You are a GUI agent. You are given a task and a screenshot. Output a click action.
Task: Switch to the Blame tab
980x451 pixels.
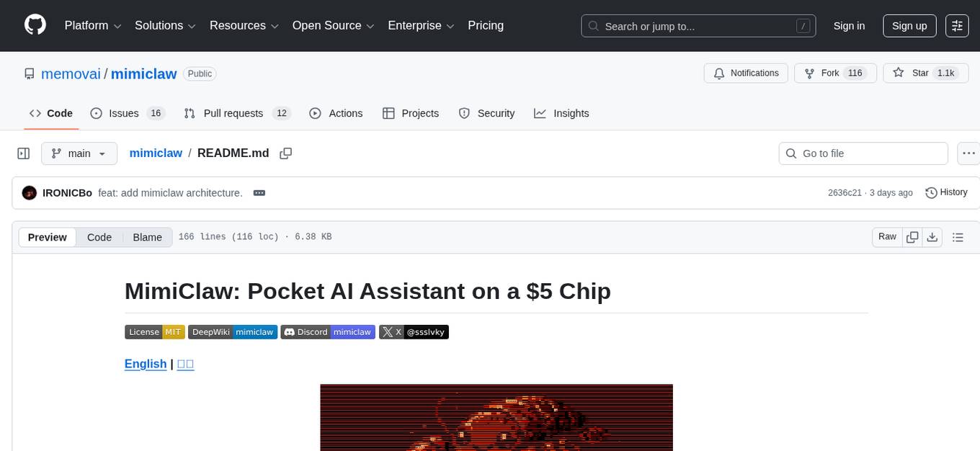pos(147,237)
